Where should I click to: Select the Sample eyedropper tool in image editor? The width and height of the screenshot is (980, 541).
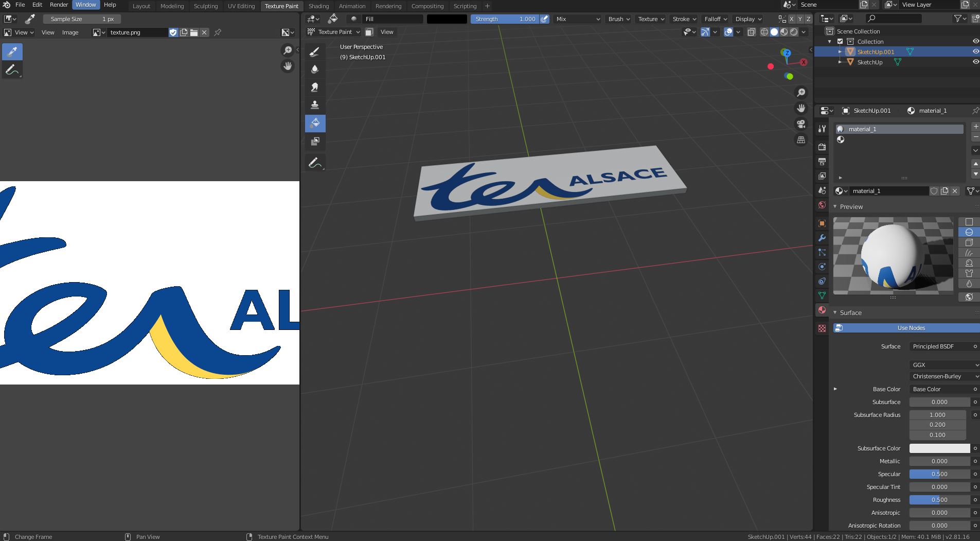(12, 51)
